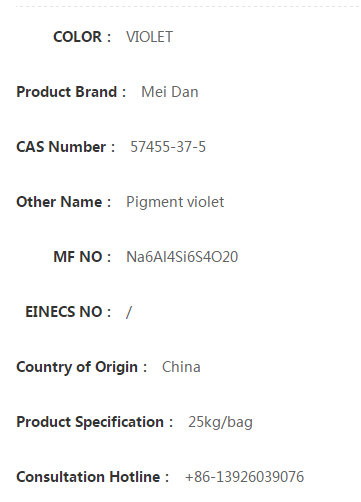361x502 pixels.
Task: Select the 25kg/bag specification value
Action: pyautogui.click(x=220, y=422)
